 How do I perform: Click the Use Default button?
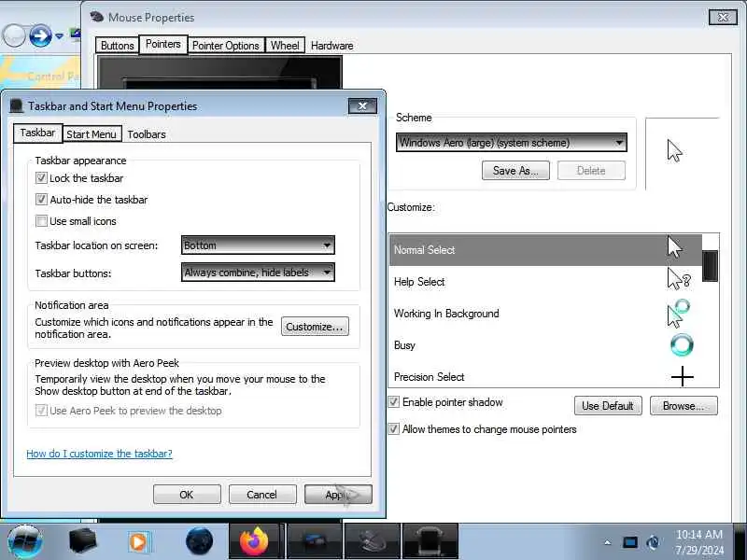(x=608, y=406)
